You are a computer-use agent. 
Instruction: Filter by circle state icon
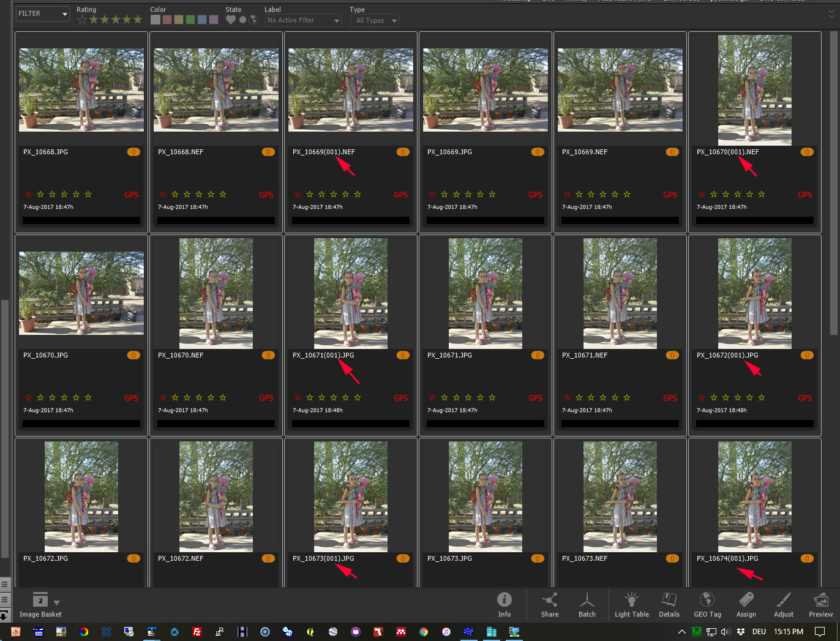242,20
